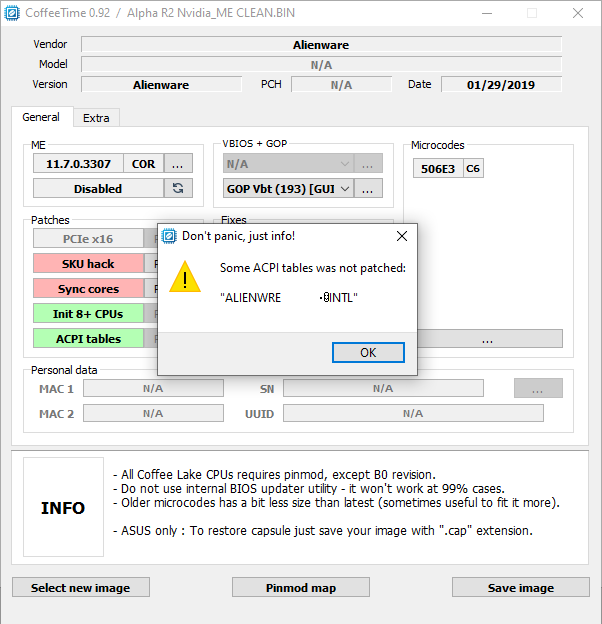
Task: Close the CoffeeTime window
Action: coord(578,13)
